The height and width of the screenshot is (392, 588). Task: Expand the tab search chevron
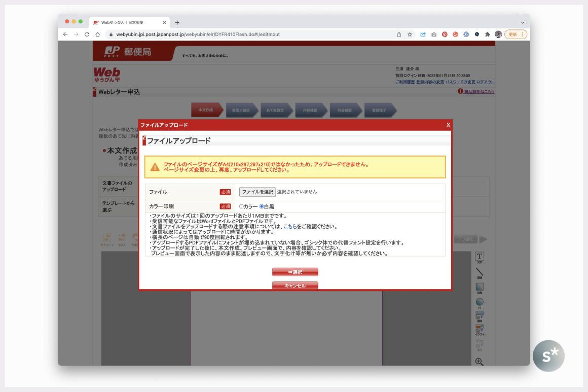tap(523, 22)
